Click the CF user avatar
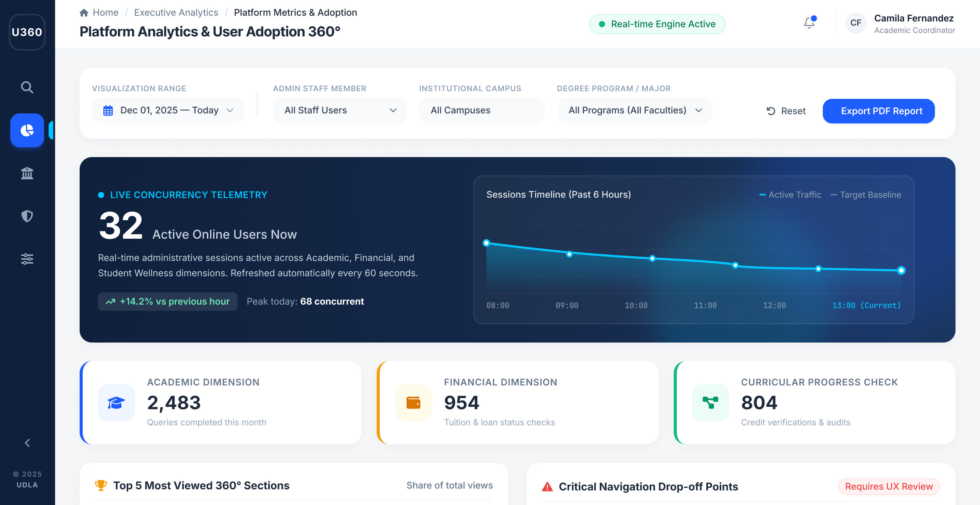 [x=856, y=23]
